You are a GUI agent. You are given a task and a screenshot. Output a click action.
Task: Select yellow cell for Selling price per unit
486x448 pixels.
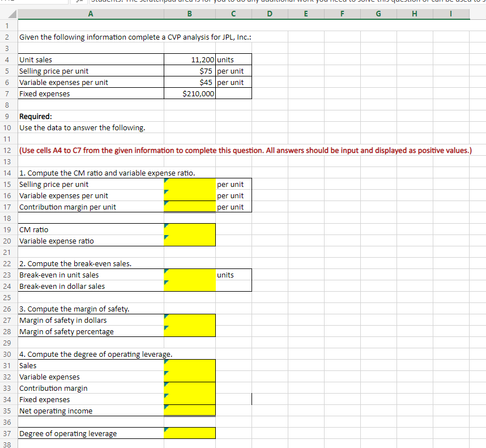click(190, 184)
